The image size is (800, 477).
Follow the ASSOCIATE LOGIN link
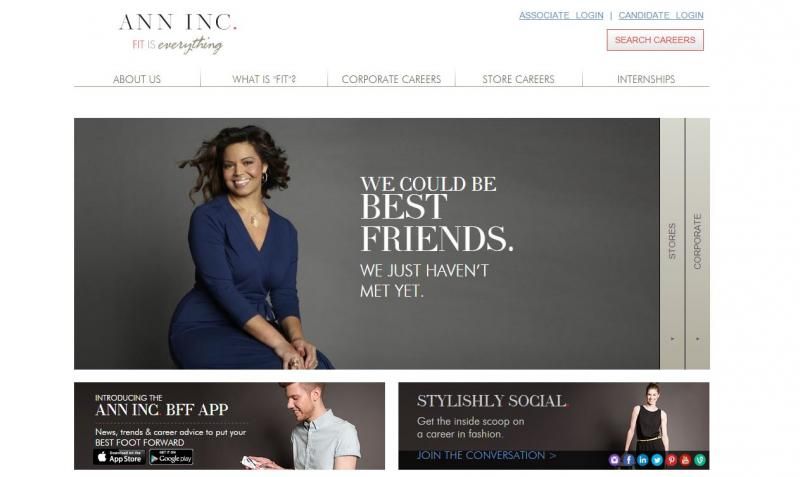pos(561,15)
